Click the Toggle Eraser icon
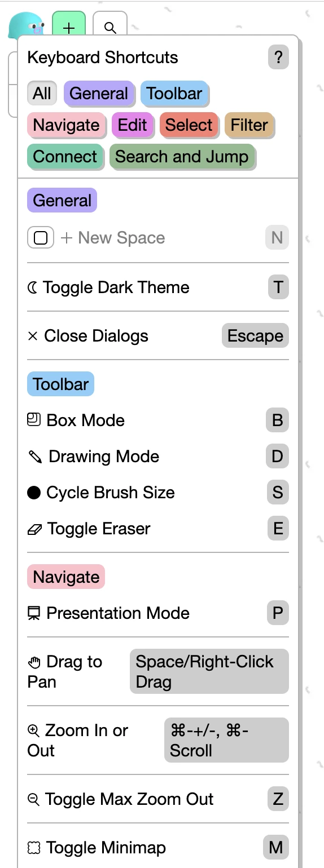 [x=34, y=529]
